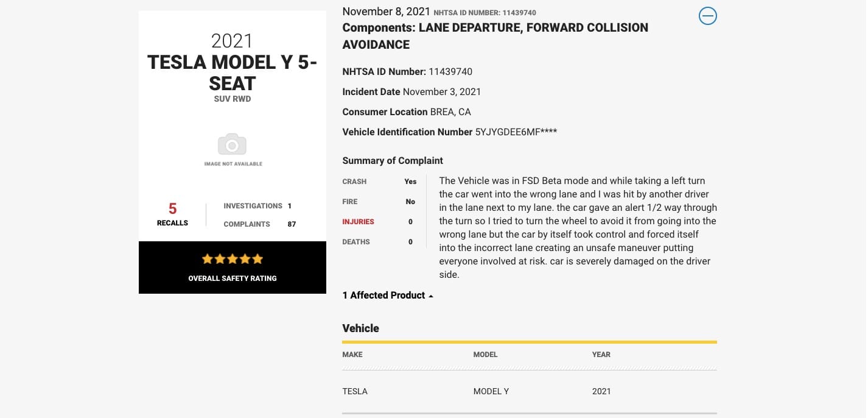868x418 pixels.
Task: Collapse the complaint using the minus circle icon
Action: pyautogui.click(x=707, y=16)
